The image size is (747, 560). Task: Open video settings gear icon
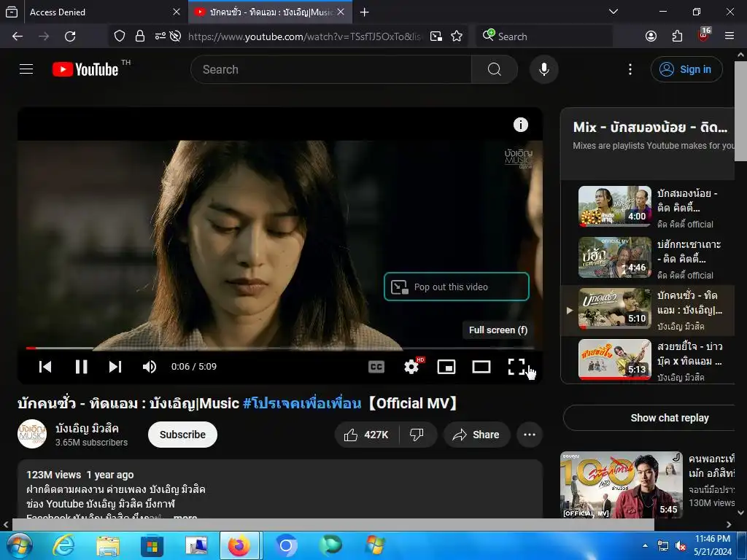click(x=411, y=367)
